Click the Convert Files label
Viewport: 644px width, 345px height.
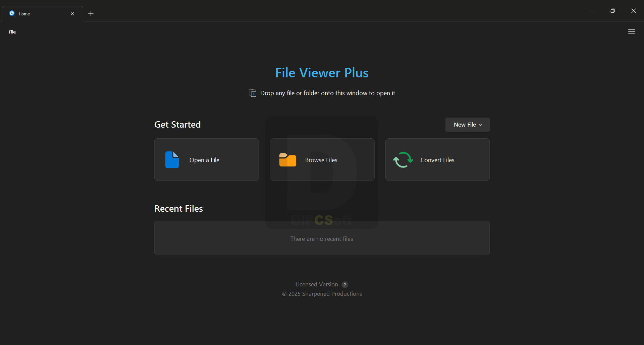437,160
